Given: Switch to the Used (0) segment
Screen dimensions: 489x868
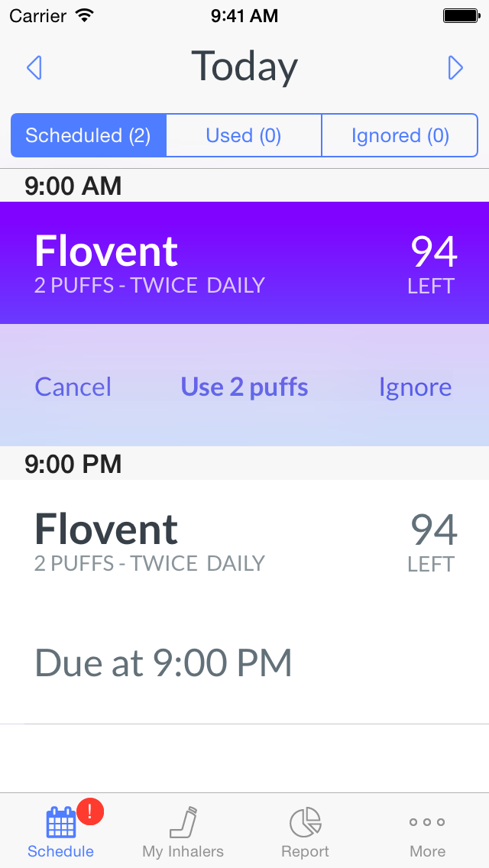Looking at the screenshot, I should click(244, 136).
